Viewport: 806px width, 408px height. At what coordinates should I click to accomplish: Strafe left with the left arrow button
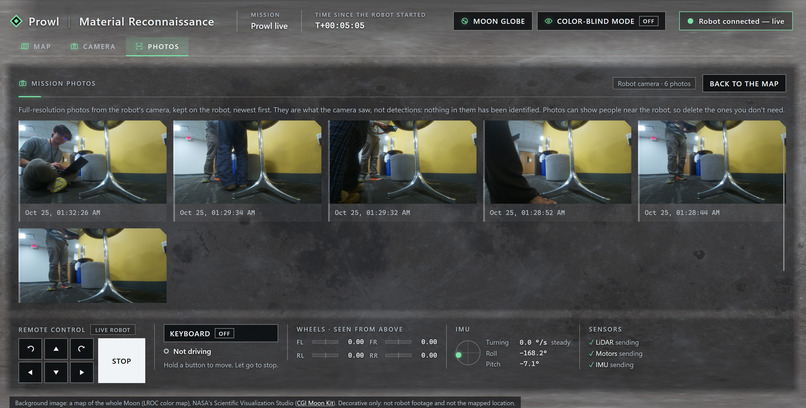tap(30, 372)
